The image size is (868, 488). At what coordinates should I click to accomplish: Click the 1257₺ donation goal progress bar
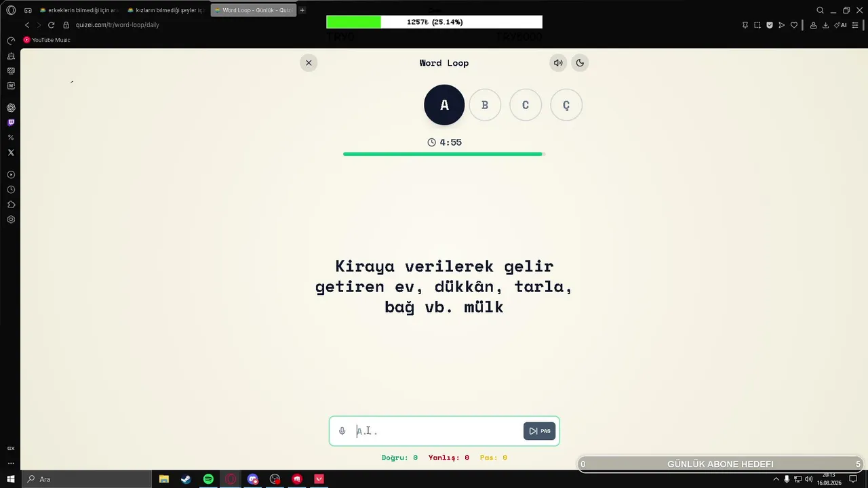[x=434, y=22]
